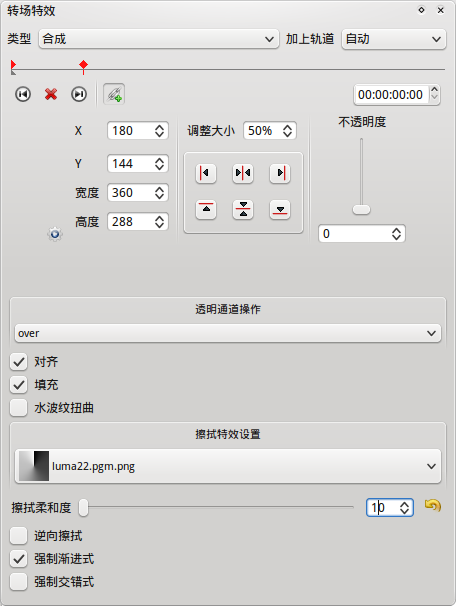Screen dimensions: 456x606
Task: Open 加上轨道 自动 dropdown
Action: pos(394,39)
